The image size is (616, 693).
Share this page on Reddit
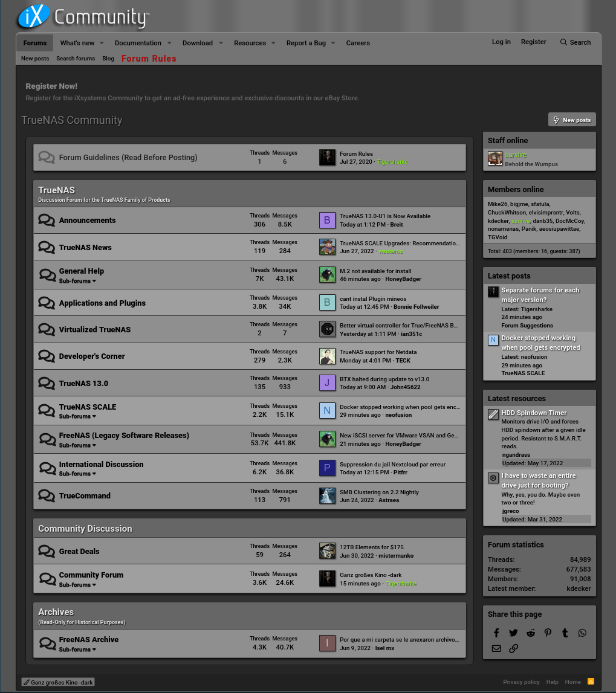click(x=531, y=633)
